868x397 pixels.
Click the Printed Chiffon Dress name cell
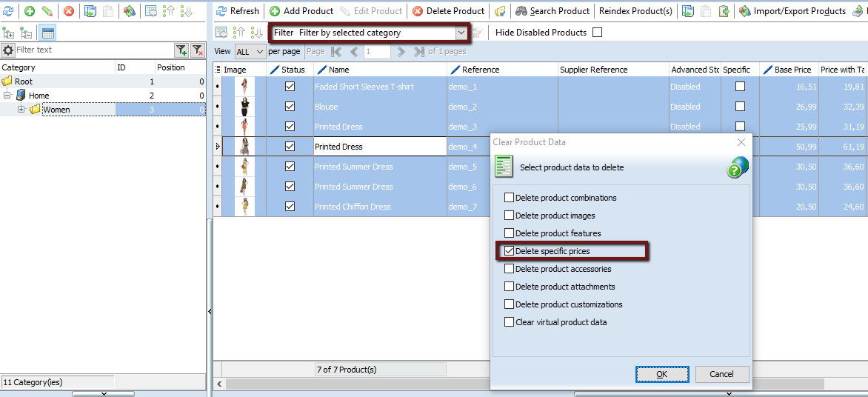(380, 207)
